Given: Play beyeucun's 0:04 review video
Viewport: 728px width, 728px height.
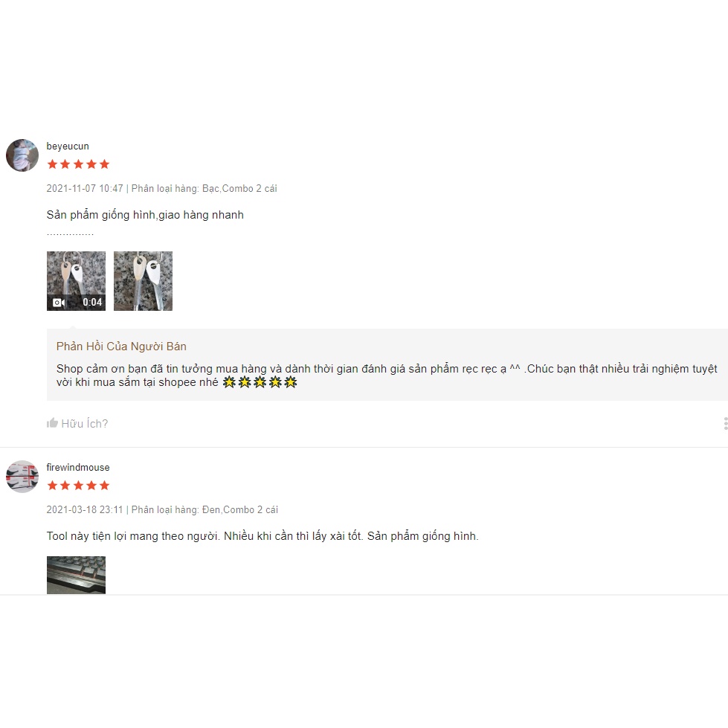Looking at the screenshot, I should point(76,281).
